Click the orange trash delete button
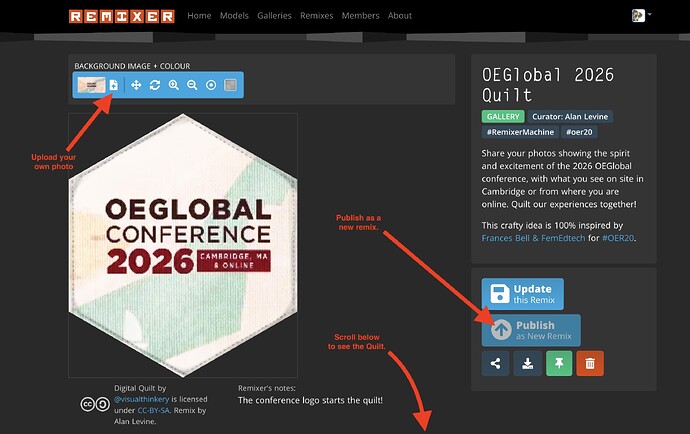Viewport: 690px width, 434px height. pyautogui.click(x=590, y=364)
